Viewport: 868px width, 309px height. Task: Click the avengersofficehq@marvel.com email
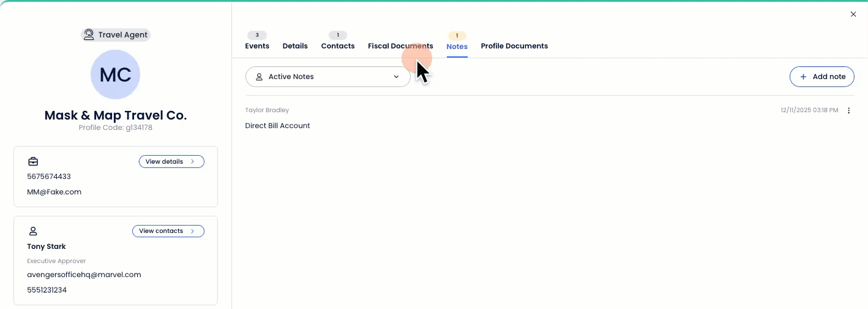pyautogui.click(x=84, y=275)
